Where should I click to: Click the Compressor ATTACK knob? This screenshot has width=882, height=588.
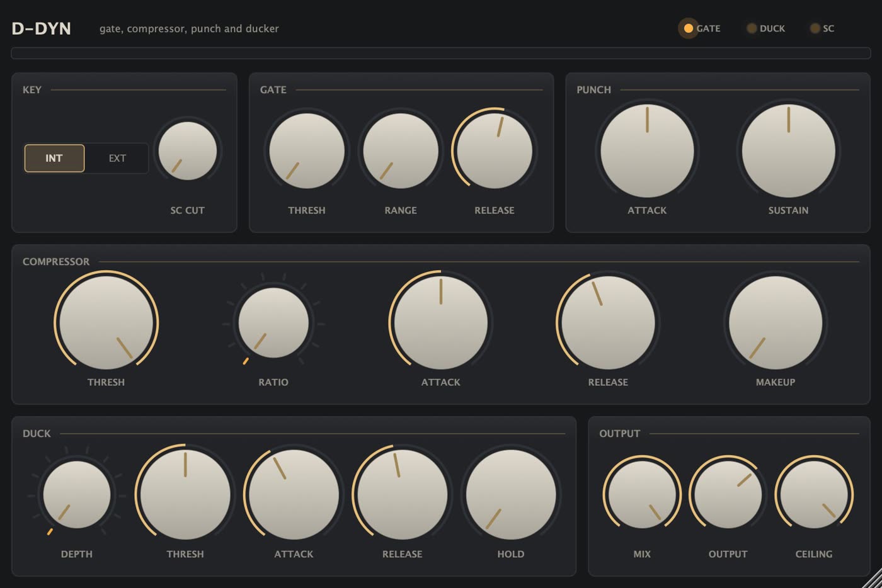pyautogui.click(x=441, y=323)
